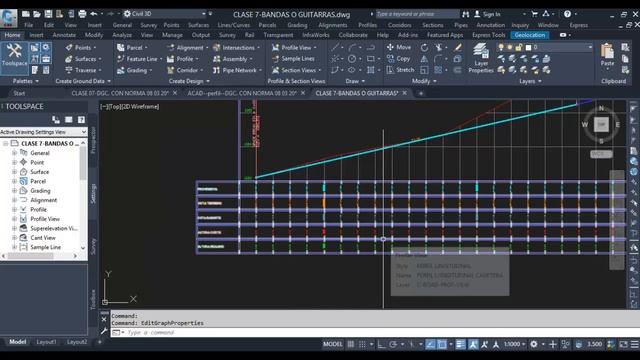Viewport: 640px width, 360px height.
Task: Open the Section Views tool
Action: click(x=296, y=70)
